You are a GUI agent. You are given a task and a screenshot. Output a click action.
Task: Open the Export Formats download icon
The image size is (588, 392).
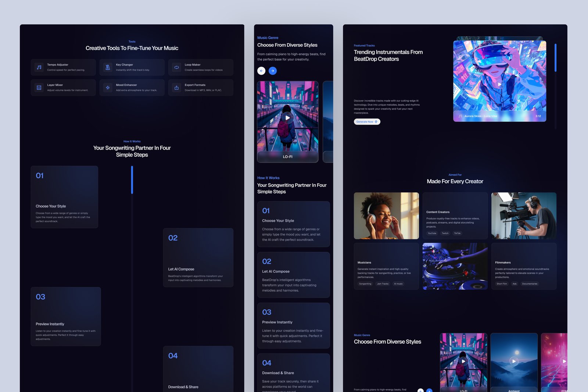[x=176, y=87]
